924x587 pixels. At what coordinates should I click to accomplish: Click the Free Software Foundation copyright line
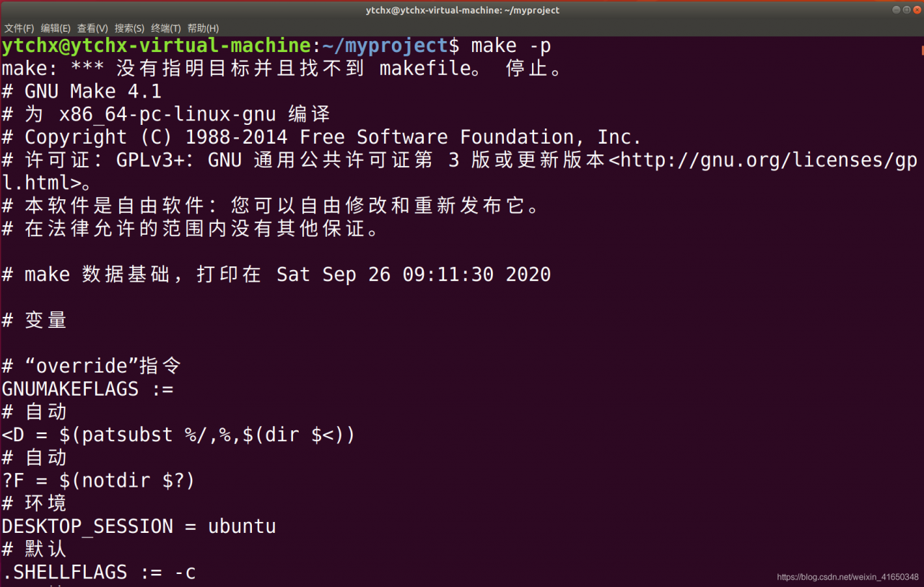pos(321,137)
